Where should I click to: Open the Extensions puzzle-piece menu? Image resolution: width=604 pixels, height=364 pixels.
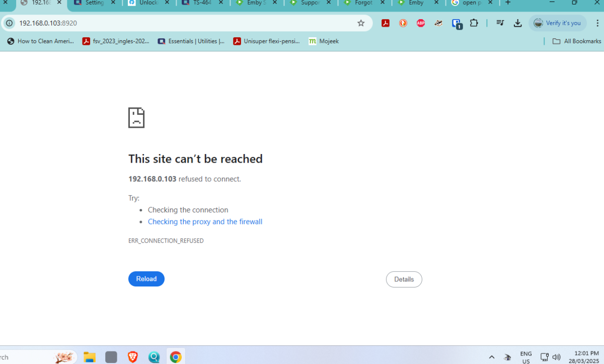click(x=474, y=23)
